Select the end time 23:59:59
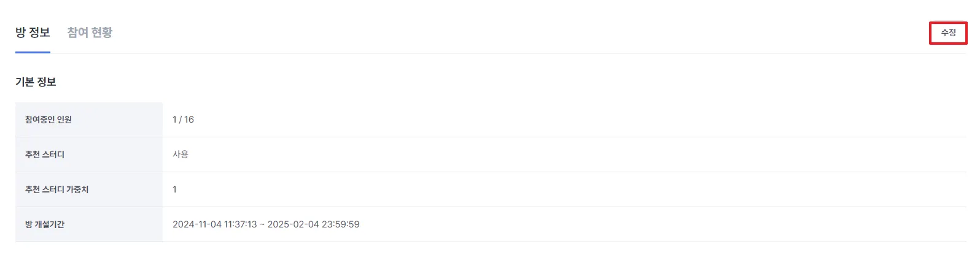 [x=341, y=224]
